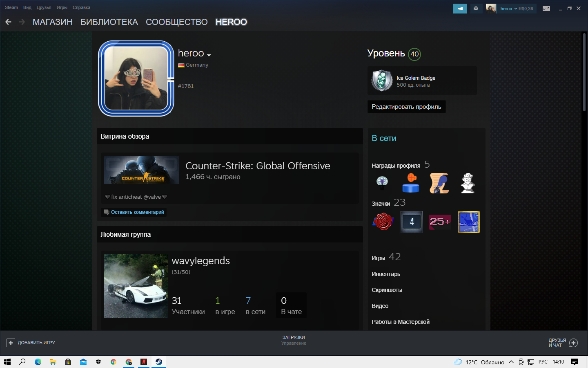Click the orange-and-blue button award icon

point(411,183)
